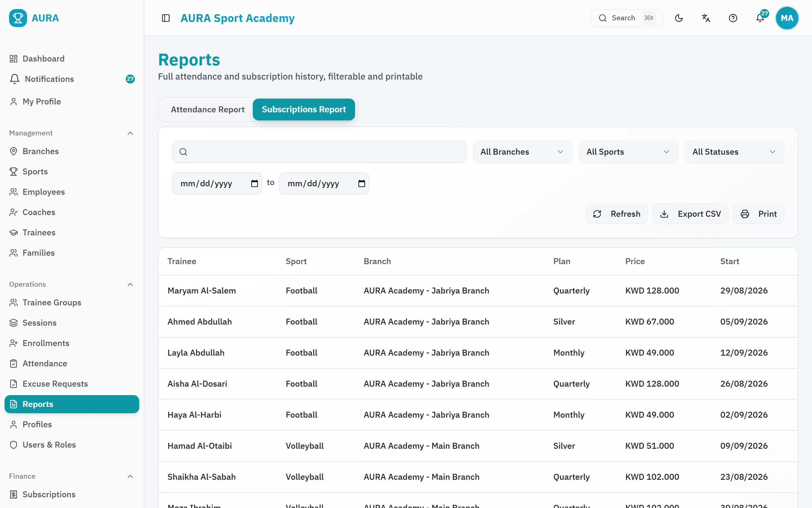This screenshot has height=508, width=812.
Task: Collapse the Finance section
Action: pyautogui.click(x=130, y=476)
